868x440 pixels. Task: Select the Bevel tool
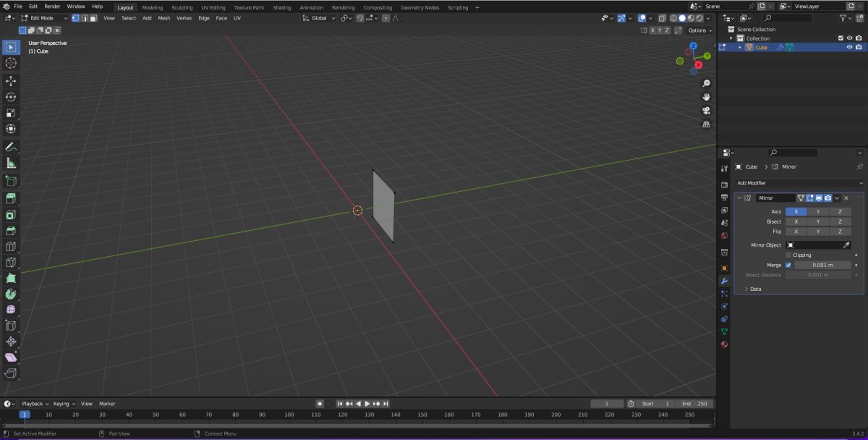(x=11, y=231)
